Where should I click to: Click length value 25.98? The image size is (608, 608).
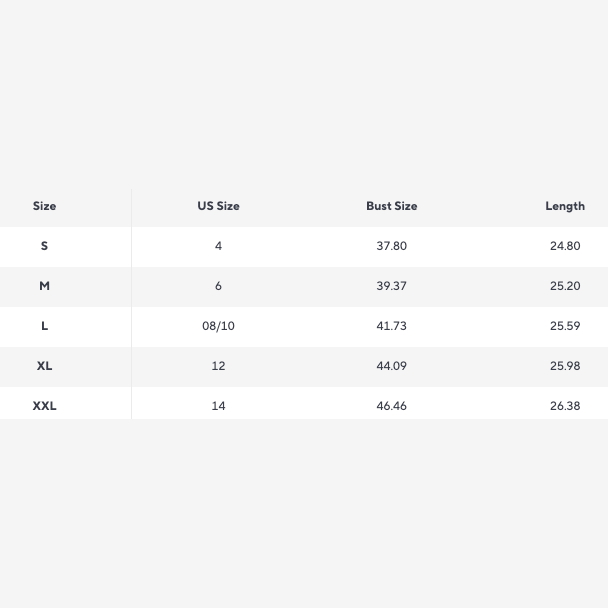click(564, 366)
